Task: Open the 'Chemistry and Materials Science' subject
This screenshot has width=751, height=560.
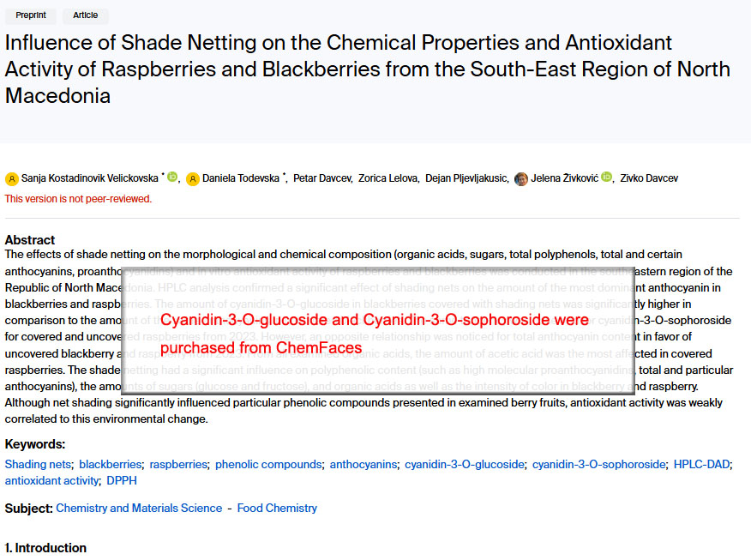Action: point(139,508)
